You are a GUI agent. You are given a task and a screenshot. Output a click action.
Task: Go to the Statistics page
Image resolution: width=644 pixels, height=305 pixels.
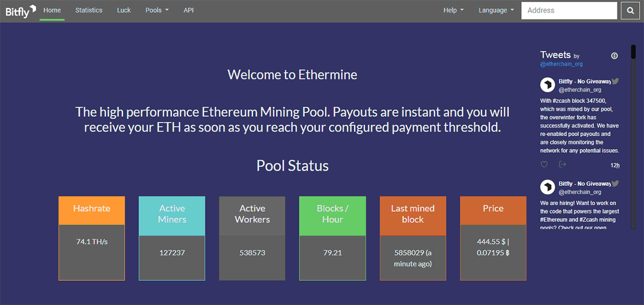89,10
